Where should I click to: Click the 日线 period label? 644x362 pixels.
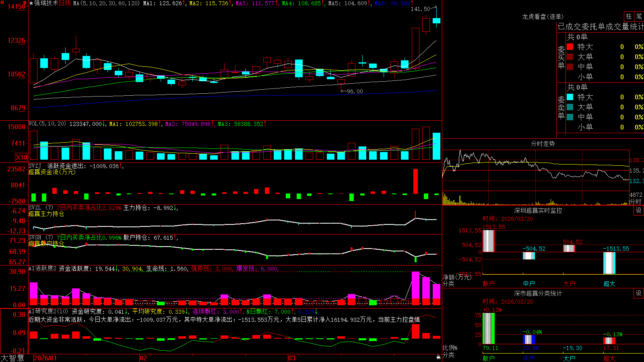click(x=65, y=3)
